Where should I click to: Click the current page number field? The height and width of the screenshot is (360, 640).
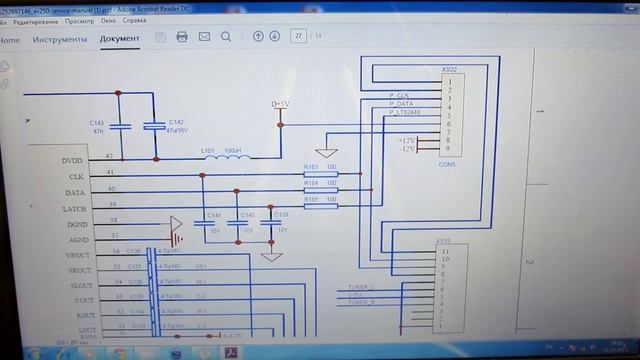click(x=298, y=36)
